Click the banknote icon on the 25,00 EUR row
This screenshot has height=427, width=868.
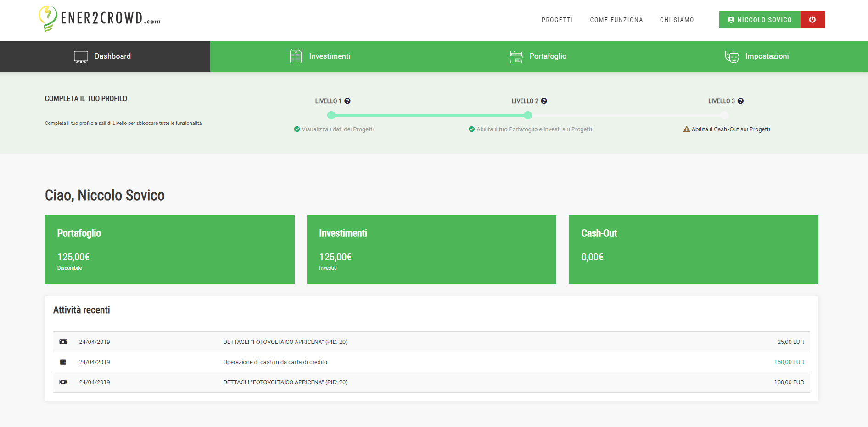tap(63, 342)
